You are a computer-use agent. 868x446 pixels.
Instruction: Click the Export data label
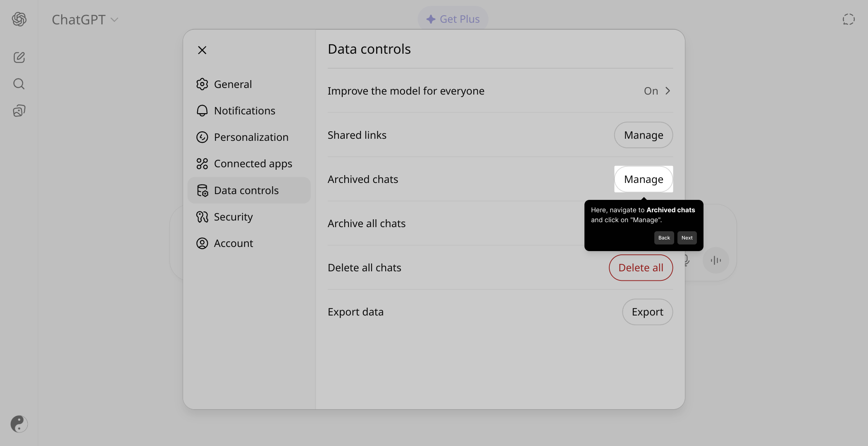pos(355,312)
